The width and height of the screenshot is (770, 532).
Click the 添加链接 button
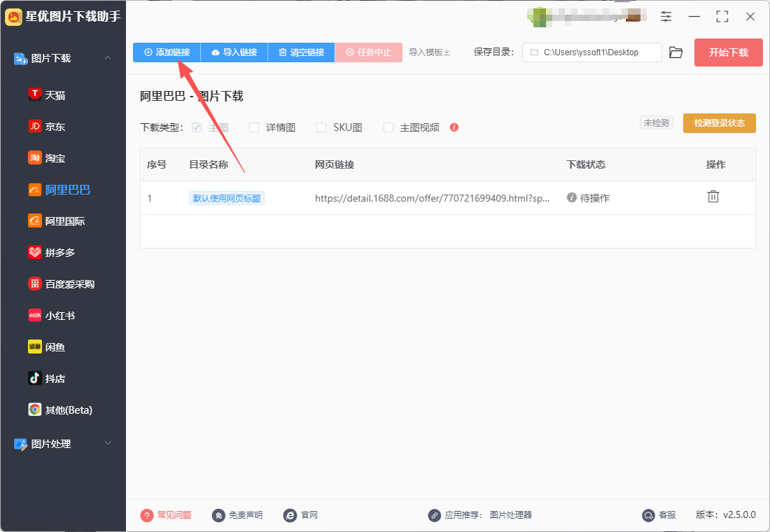click(x=167, y=52)
